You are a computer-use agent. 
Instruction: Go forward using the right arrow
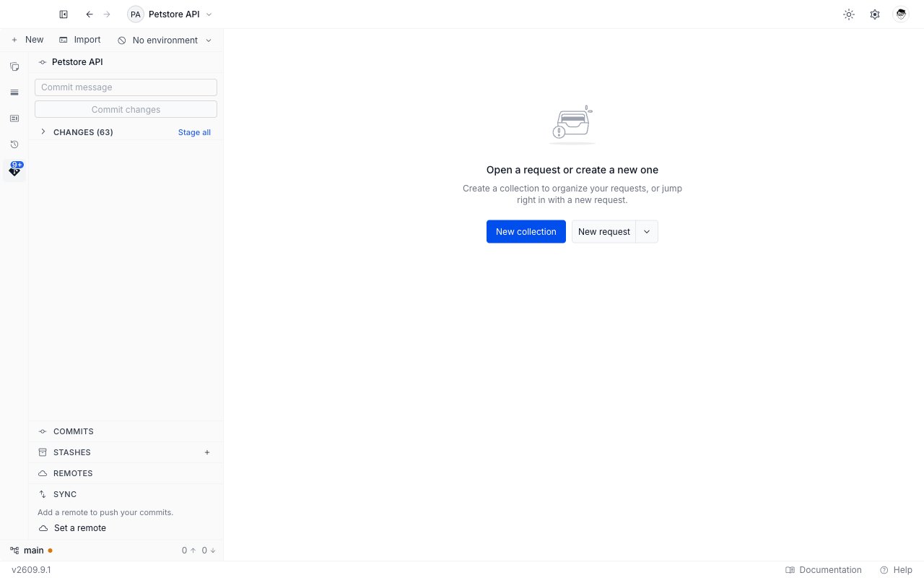[x=107, y=14]
